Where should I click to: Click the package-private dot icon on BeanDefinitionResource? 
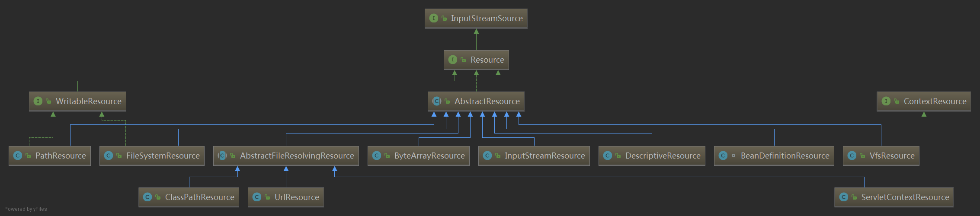(x=733, y=156)
